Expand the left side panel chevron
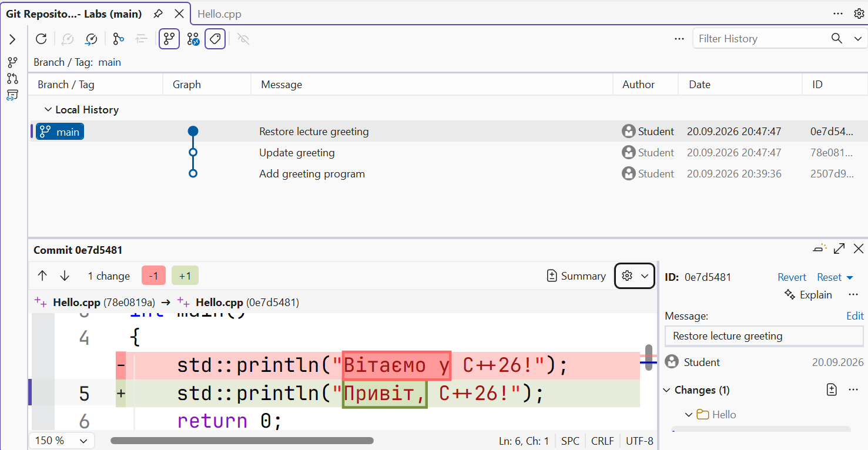Viewport: 868px width, 450px height. click(x=12, y=39)
